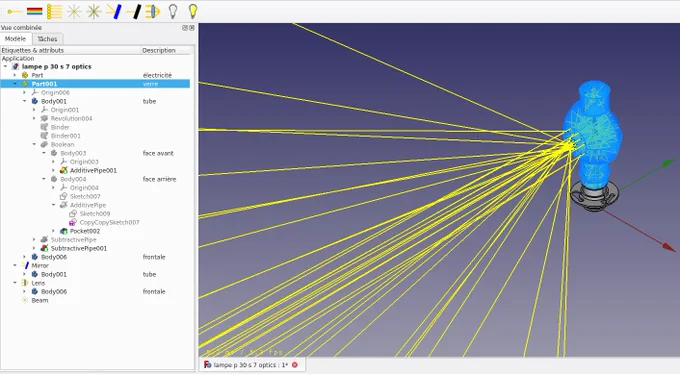
Task: Click the Origin006 axis icon
Action: [x=35, y=92]
